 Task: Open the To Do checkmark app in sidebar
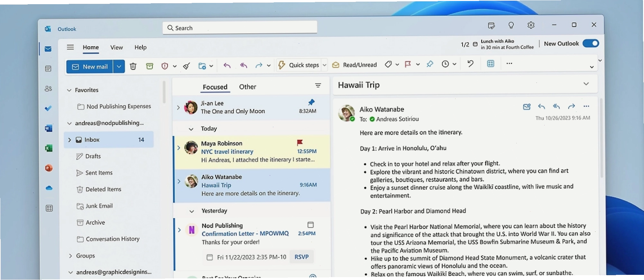[48, 108]
